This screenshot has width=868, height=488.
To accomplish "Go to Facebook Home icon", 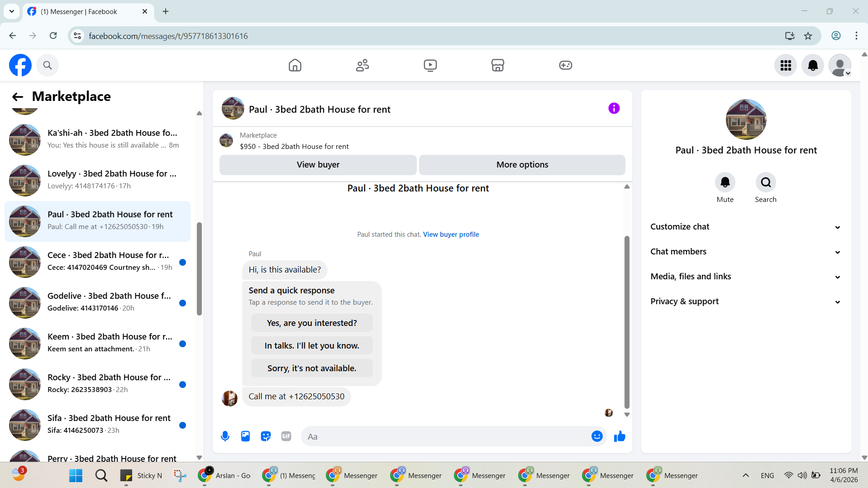I will [295, 65].
